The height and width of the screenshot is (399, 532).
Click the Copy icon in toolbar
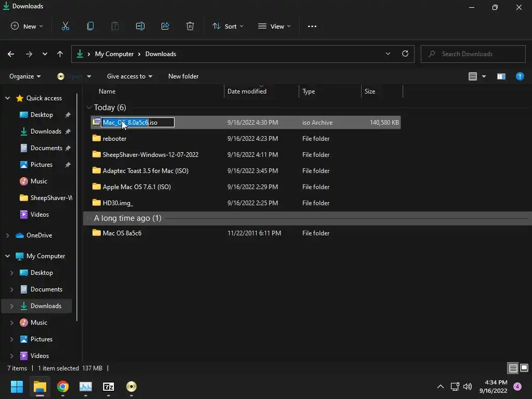pos(90,26)
